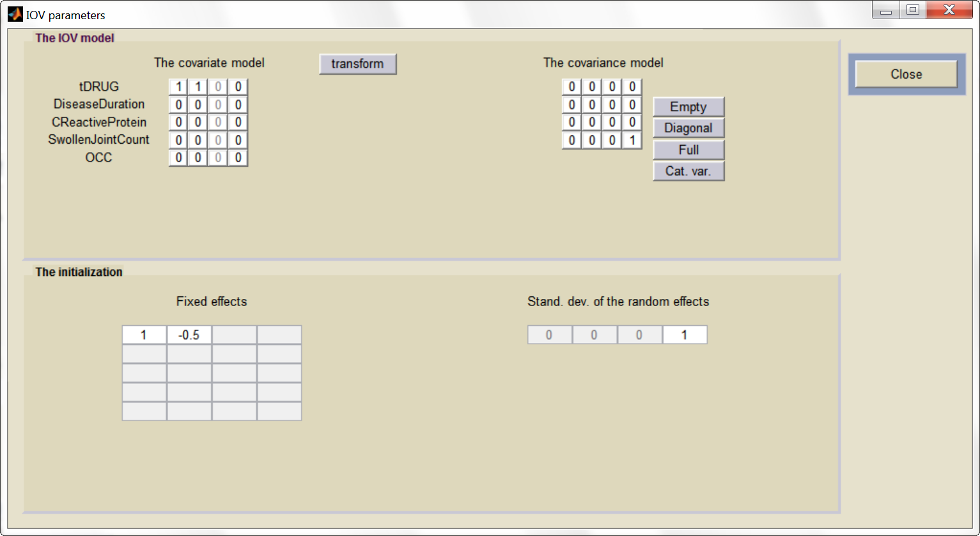Click the transform button

pos(357,64)
